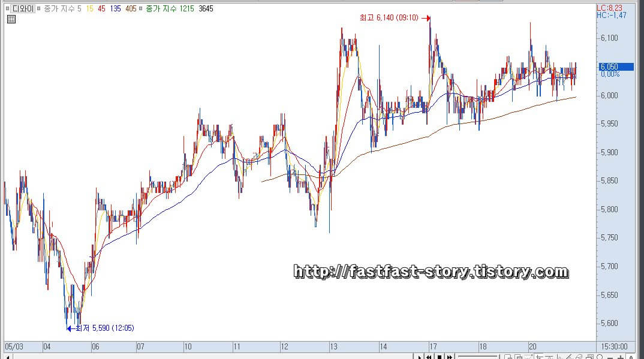
Task: Click the 5,800 price axis label
Action: point(609,209)
